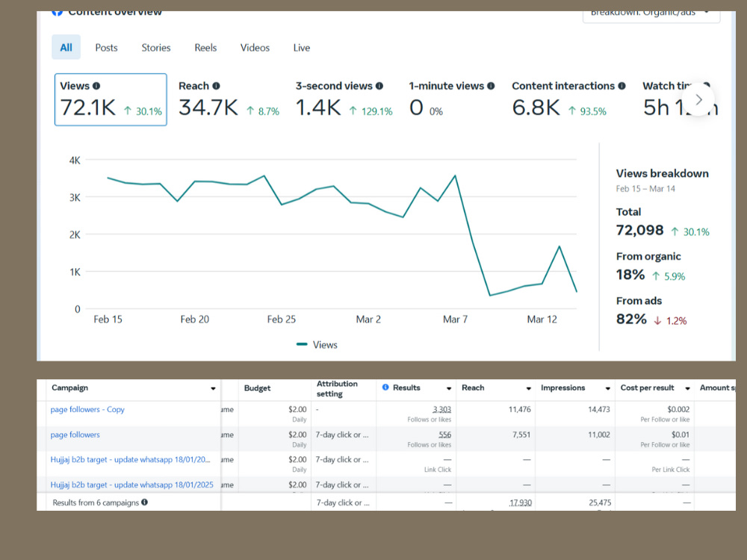
Task: Select the 3-second views metric card
Action: coord(344,99)
